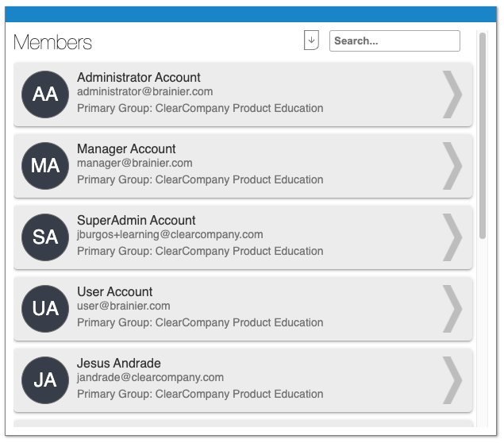Select the SA avatar for SuperAdmin
The height and width of the screenshot is (443, 504).
coord(45,237)
